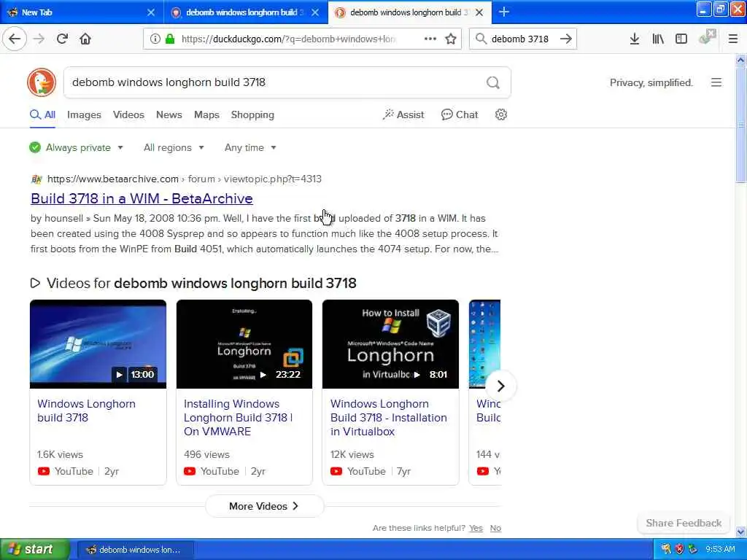Click the Videos for debomb section heading
The width and height of the screenshot is (747, 560).
pyautogui.click(x=193, y=284)
